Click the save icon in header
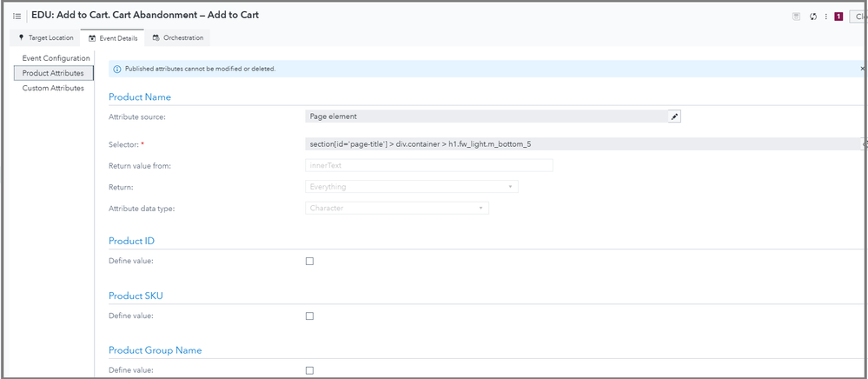The height and width of the screenshot is (379, 868). coord(796,16)
